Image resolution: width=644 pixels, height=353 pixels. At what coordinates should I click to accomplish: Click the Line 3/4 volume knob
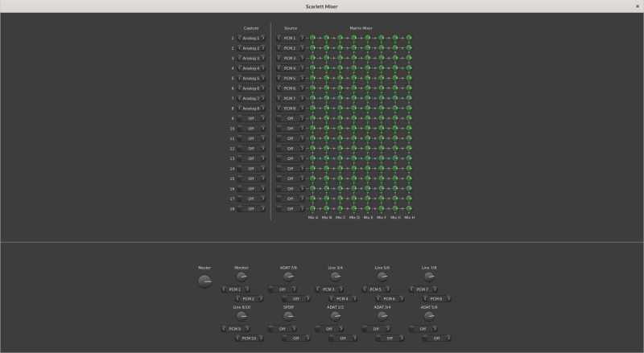(335, 277)
